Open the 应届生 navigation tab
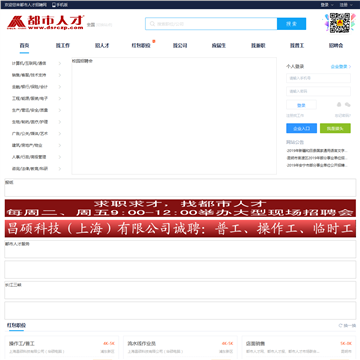The height and width of the screenshot is (360, 360). [219, 46]
